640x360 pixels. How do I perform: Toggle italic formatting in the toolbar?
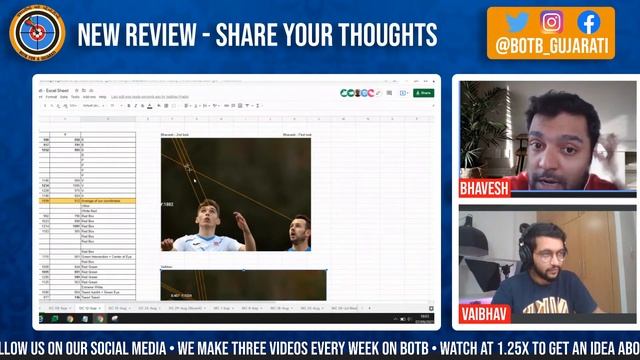tap(136, 106)
